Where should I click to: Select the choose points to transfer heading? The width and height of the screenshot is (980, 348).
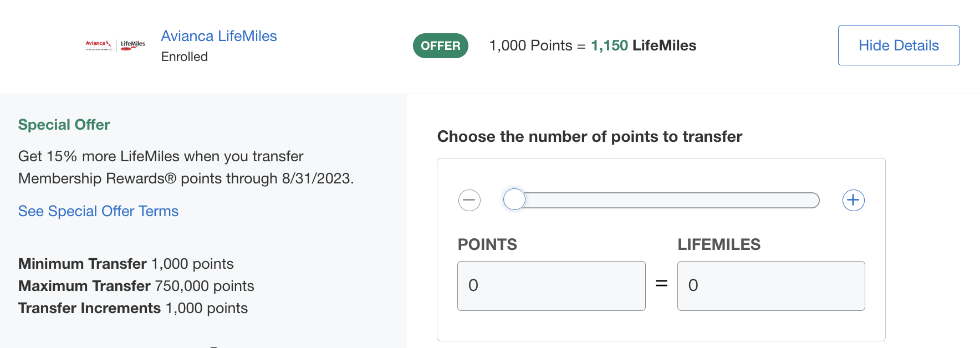coord(589,136)
